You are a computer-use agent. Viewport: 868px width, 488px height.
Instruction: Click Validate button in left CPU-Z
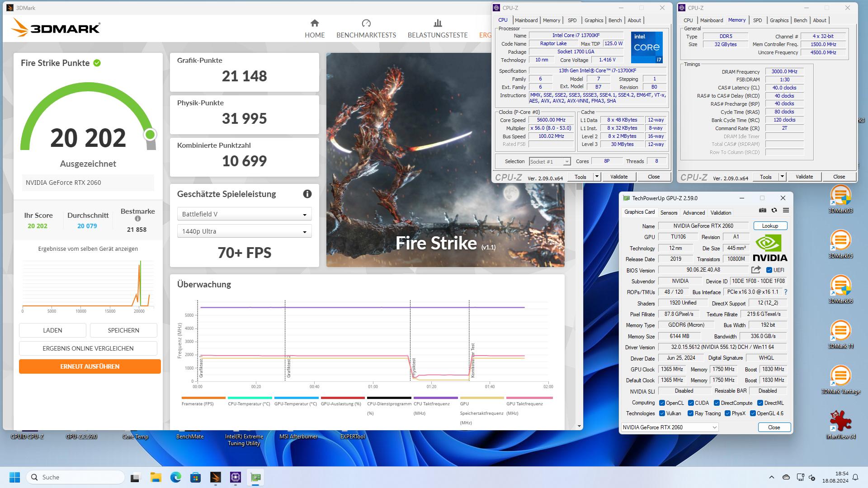pyautogui.click(x=618, y=177)
